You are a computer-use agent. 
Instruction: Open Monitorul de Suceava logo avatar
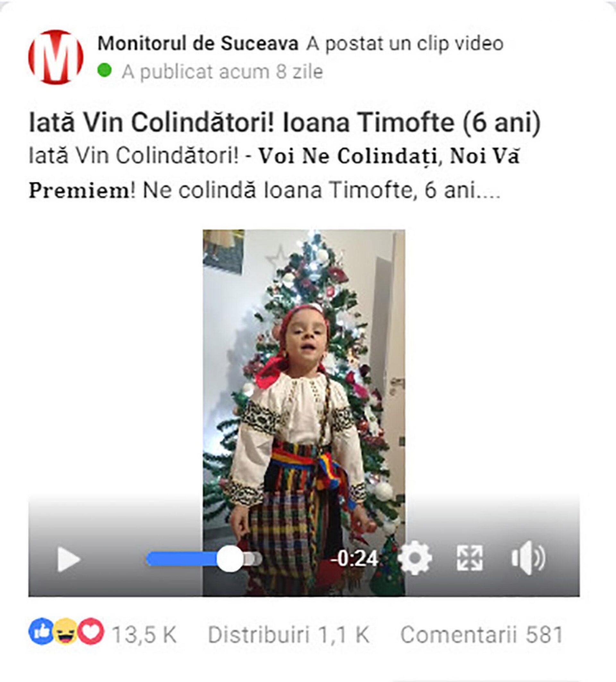(56, 57)
